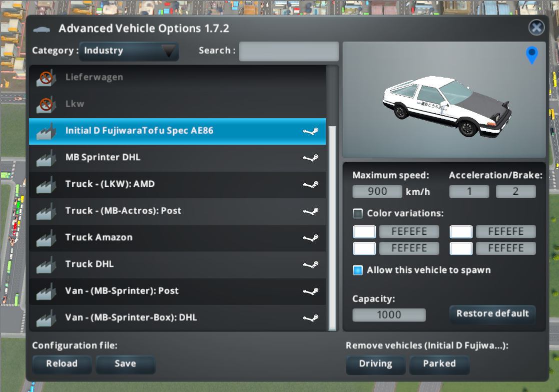This screenshot has height=392, width=559.
Task: Click the disabled industry icon beside Lkw
Action: (46, 104)
